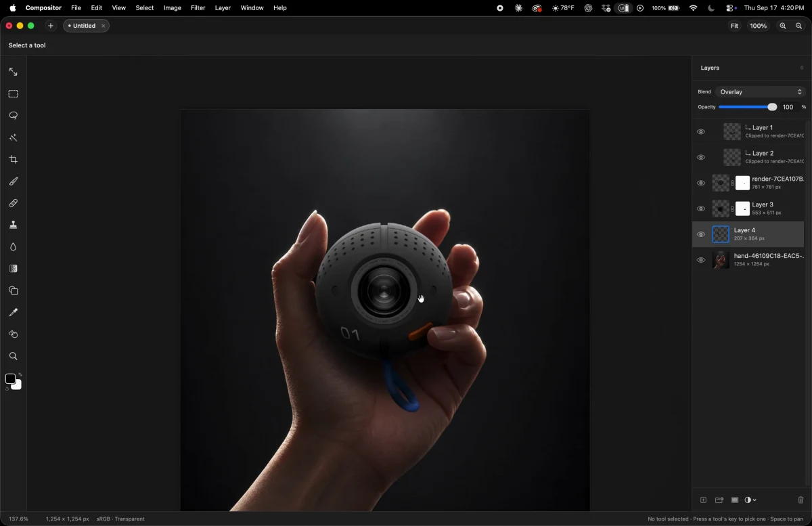The height and width of the screenshot is (526, 812).
Task: Open the Filter menu
Action: click(x=198, y=8)
